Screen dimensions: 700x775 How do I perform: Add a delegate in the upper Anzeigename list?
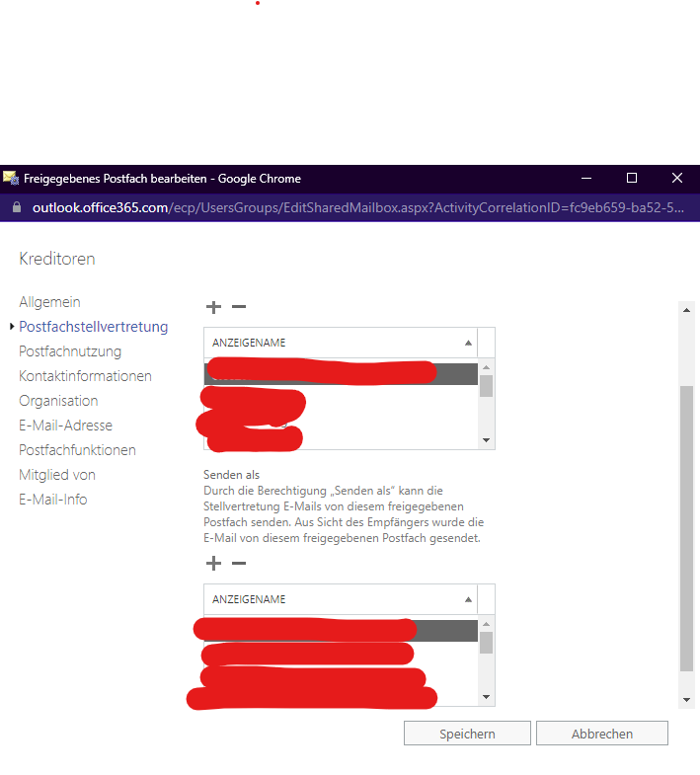click(213, 307)
